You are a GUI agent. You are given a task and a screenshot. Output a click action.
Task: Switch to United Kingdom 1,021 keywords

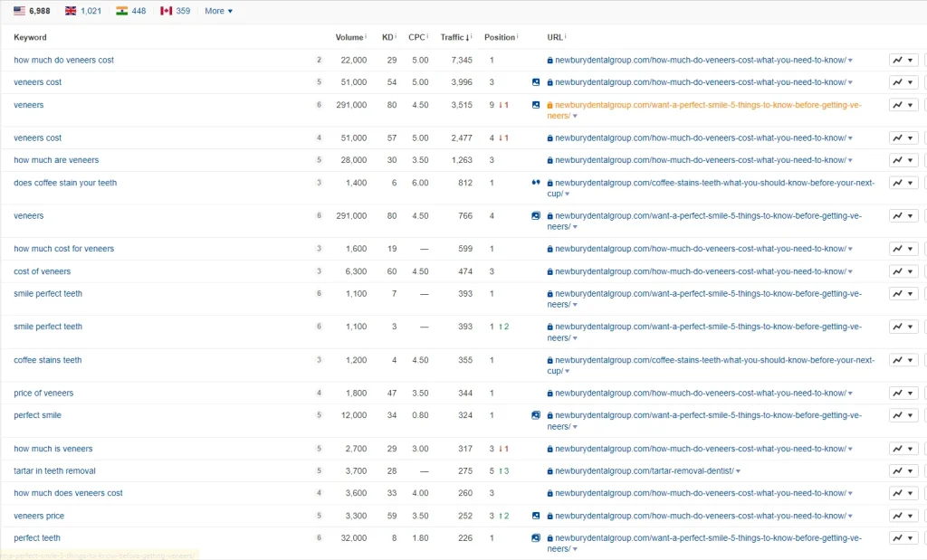click(x=82, y=11)
